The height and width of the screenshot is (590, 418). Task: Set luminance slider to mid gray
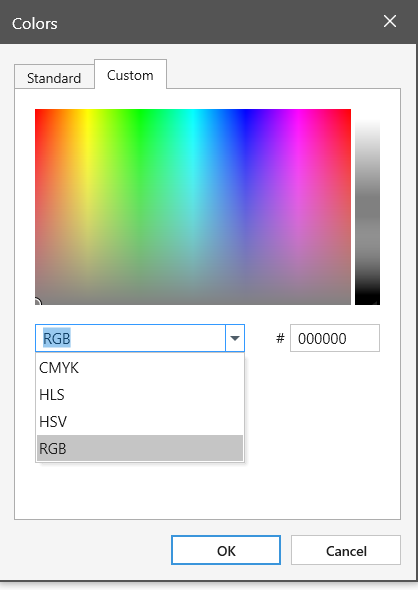(367, 207)
